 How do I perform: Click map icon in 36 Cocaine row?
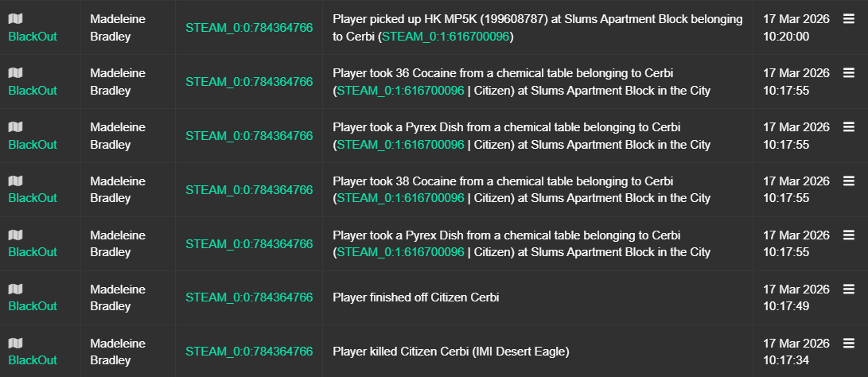tap(15, 73)
